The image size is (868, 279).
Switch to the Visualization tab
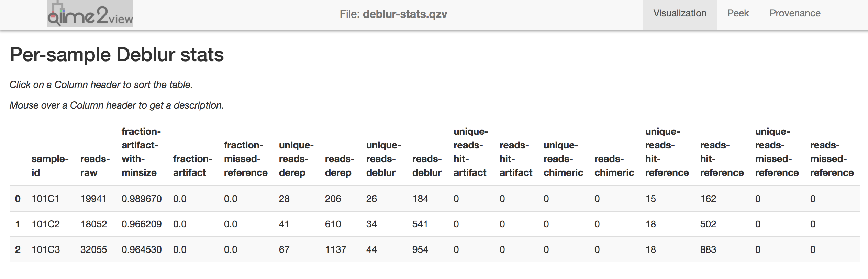(x=680, y=14)
